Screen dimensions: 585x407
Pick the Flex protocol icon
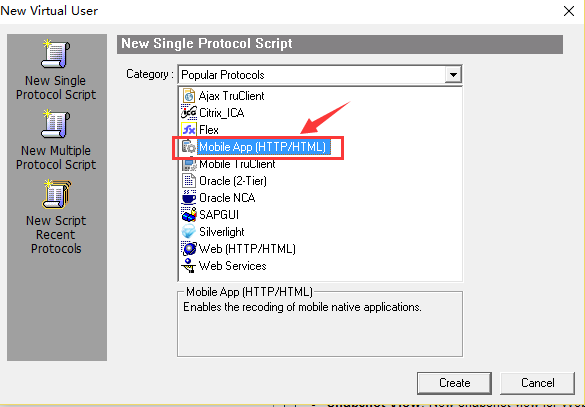(189, 130)
